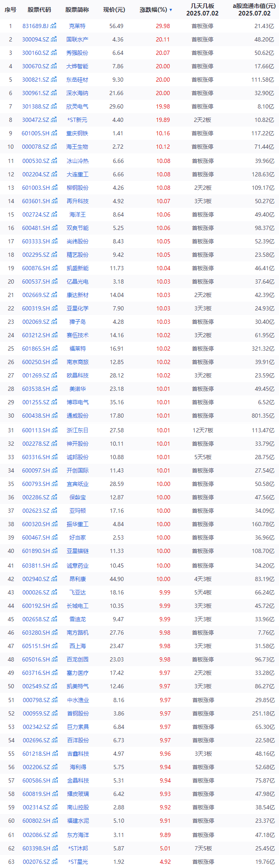Select 7天5板 cell for *ST沐邦
The height and width of the screenshot is (868, 279).
coord(203,848)
